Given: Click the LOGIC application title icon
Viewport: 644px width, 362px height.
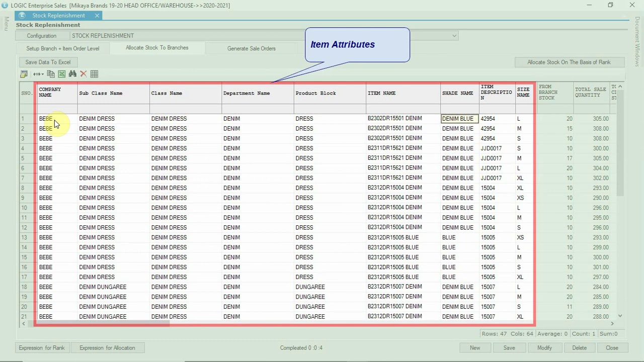Looking at the screenshot, I should pyautogui.click(x=5, y=5).
